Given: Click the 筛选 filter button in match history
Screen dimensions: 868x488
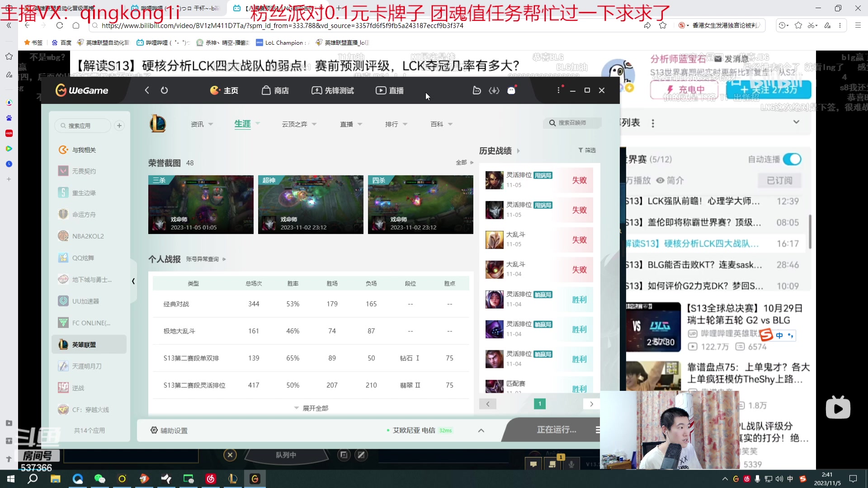Looking at the screenshot, I should click(587, 150).
